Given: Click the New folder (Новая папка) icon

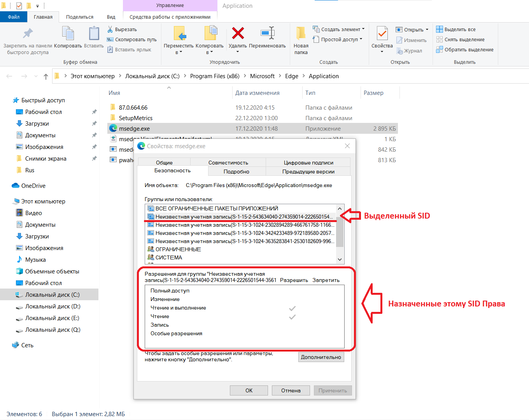Looking at the screenshot, I should (x=301, y=33).
